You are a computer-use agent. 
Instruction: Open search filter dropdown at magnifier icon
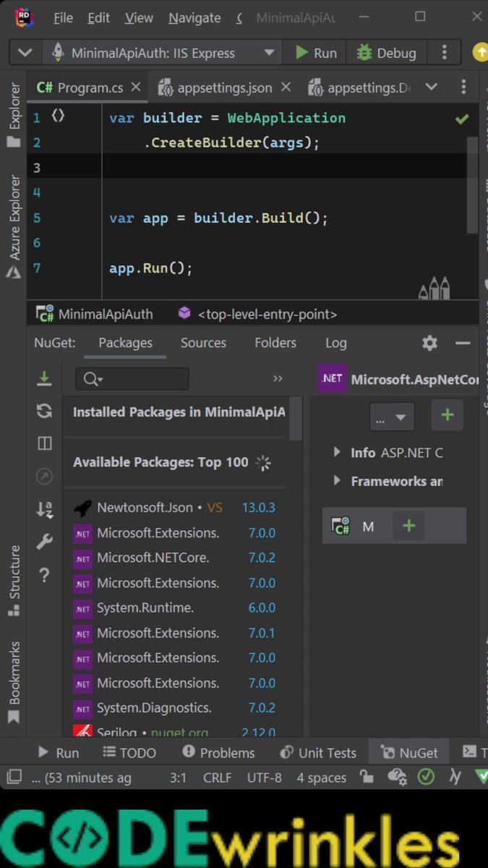tap(93, 378)
